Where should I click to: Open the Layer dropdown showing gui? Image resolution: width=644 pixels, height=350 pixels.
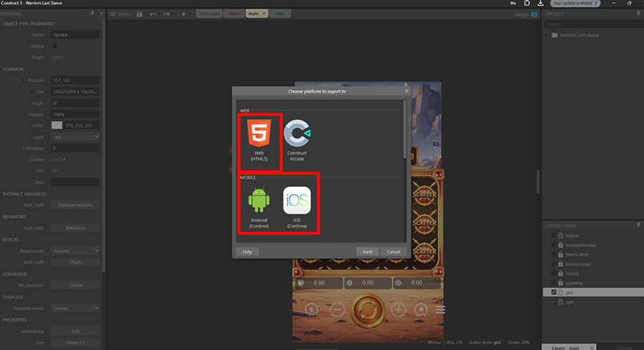pyautogui.click(x=75, y=137)
